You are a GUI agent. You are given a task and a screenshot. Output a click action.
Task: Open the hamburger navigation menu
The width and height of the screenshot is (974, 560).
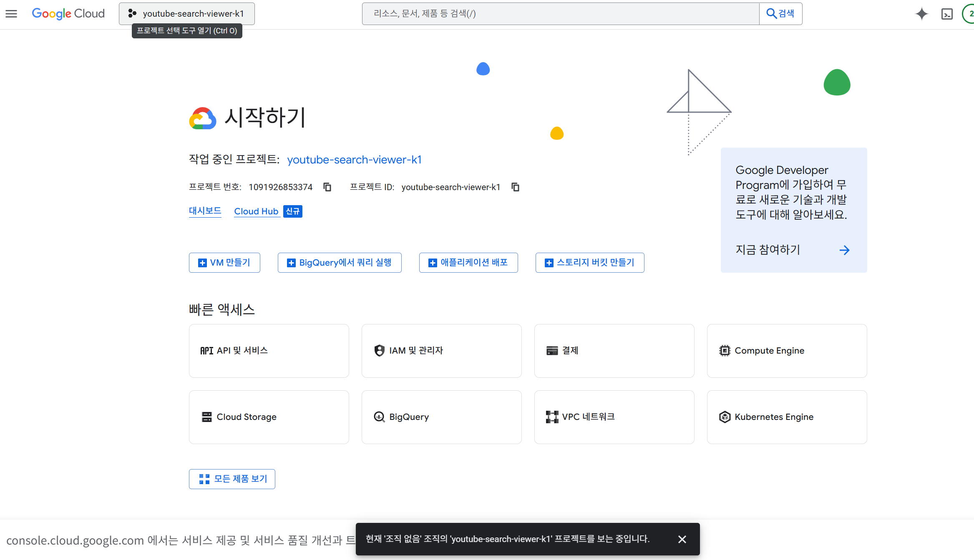point(11,14)
